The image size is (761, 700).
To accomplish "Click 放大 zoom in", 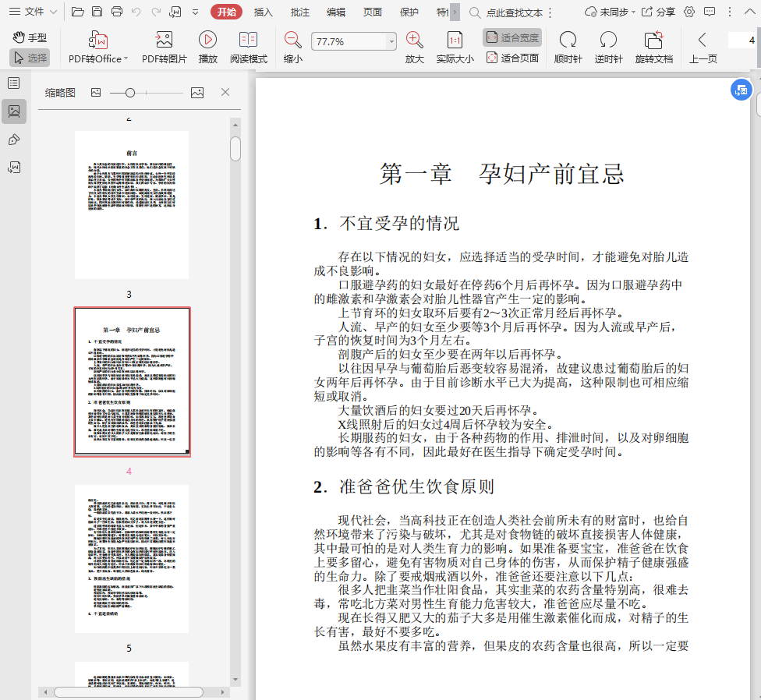I will (415, 47).
